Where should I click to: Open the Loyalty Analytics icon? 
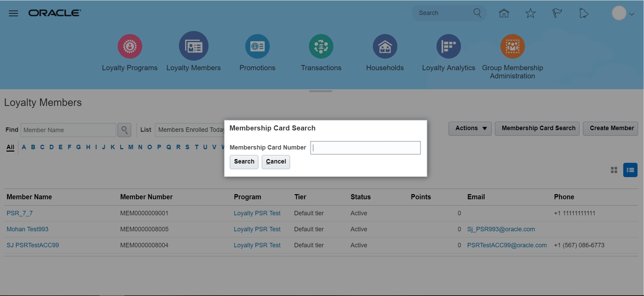[449, 46]
